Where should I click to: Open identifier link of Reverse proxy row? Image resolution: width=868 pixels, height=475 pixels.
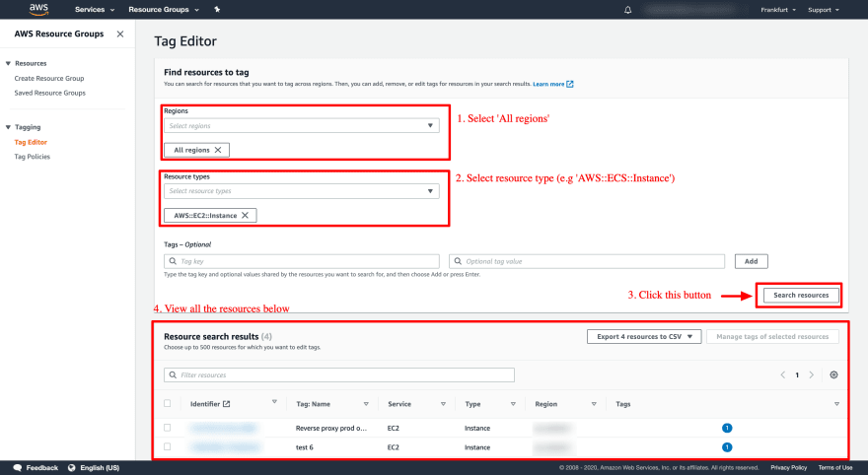click(224, 428)
